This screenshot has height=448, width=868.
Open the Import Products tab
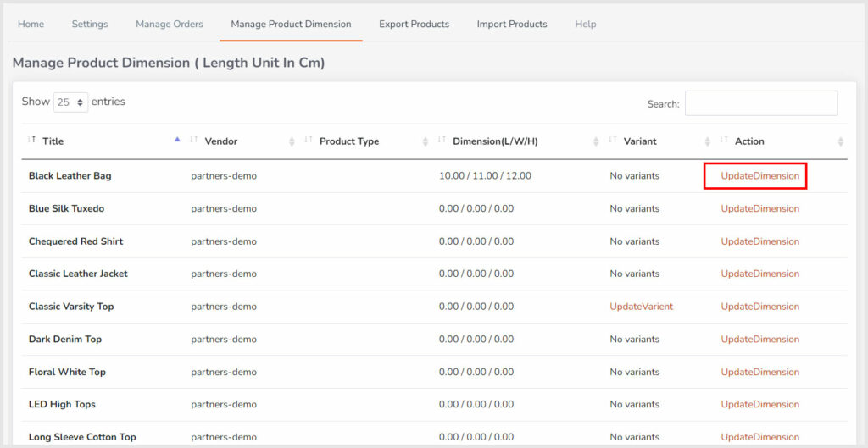tap(512, 24)
